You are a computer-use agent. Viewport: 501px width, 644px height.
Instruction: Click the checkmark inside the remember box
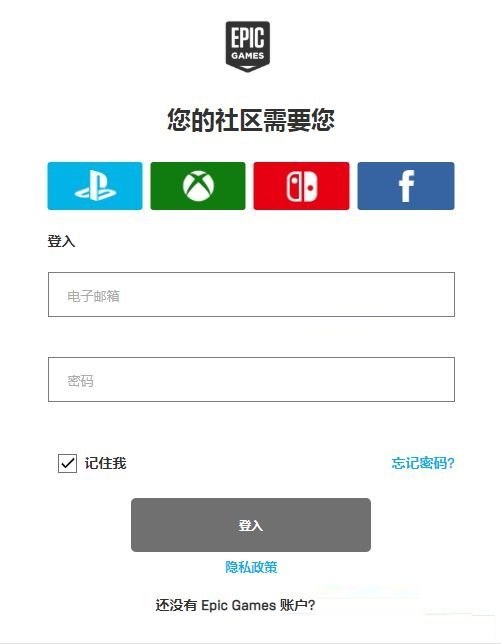tap(67, 463)
